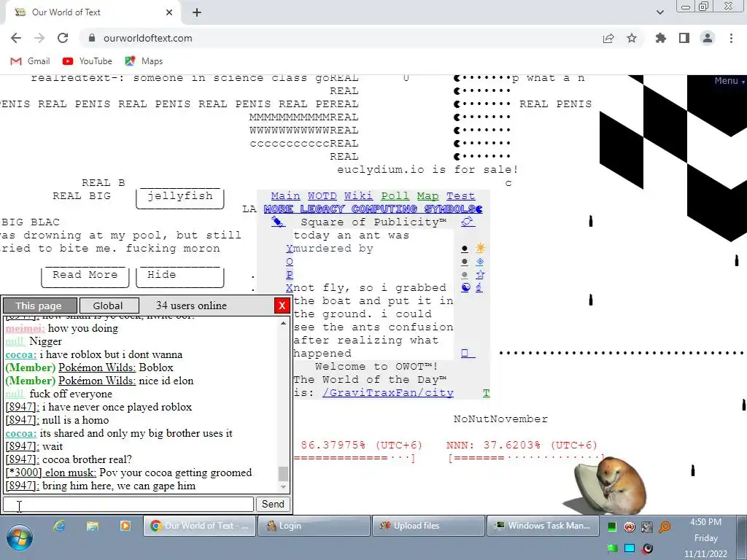The image size is (747, 560).
Task: Click the jellyfish box
Action: click(179, 196)
